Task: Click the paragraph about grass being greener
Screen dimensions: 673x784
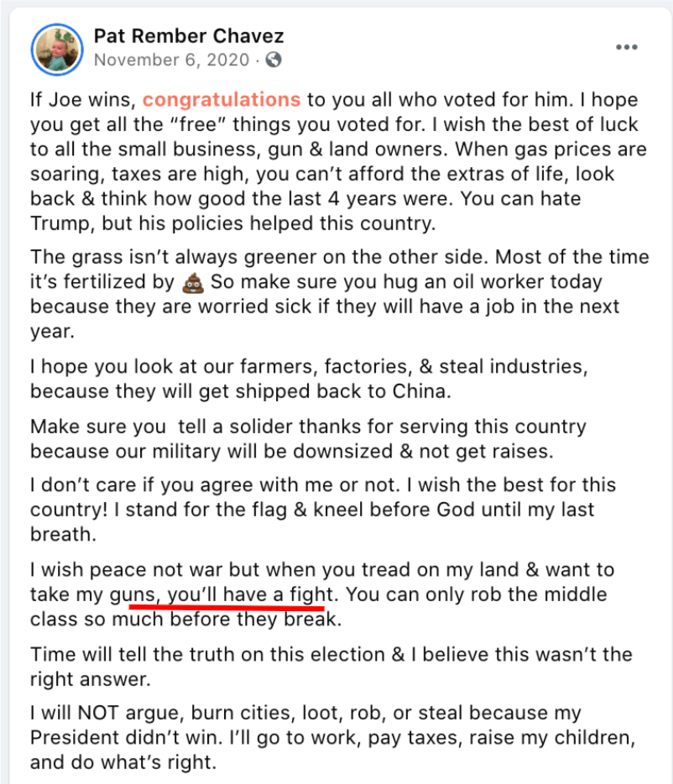Action: 326,294
